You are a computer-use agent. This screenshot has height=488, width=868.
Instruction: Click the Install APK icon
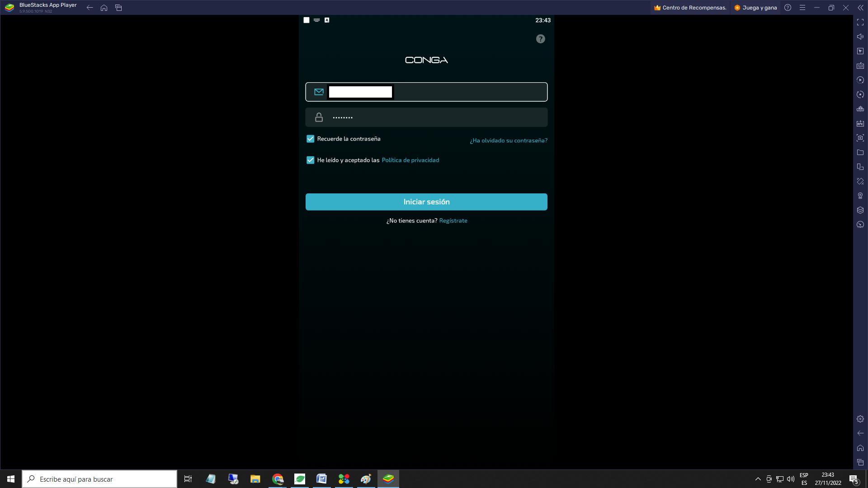click(860, 123)
